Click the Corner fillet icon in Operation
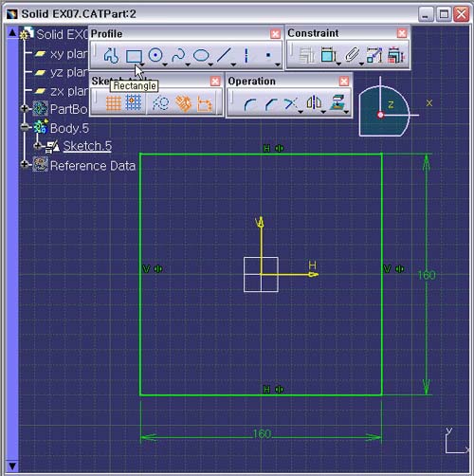 [x=249, y=104]
